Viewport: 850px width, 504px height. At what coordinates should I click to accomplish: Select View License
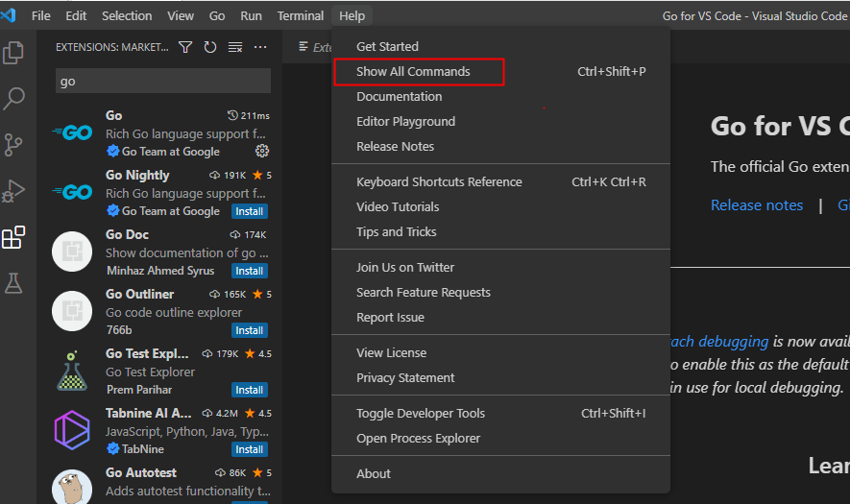[x=501, y=353]
